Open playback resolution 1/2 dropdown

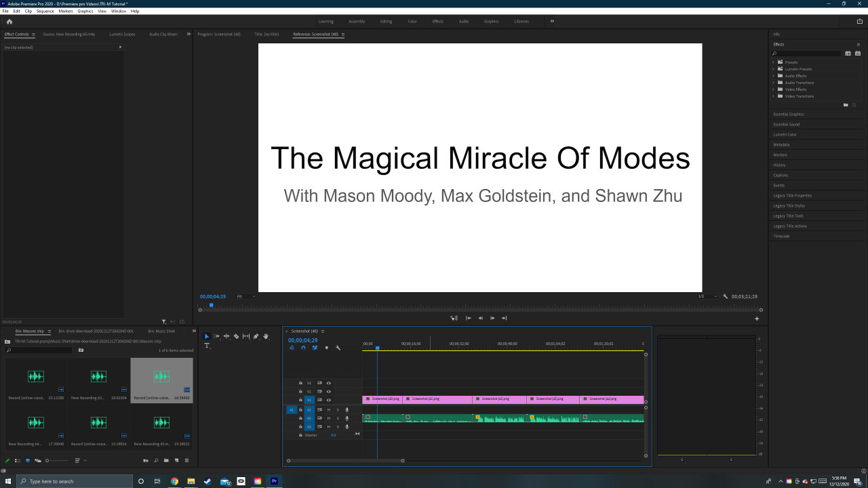[x=707, y=296]
